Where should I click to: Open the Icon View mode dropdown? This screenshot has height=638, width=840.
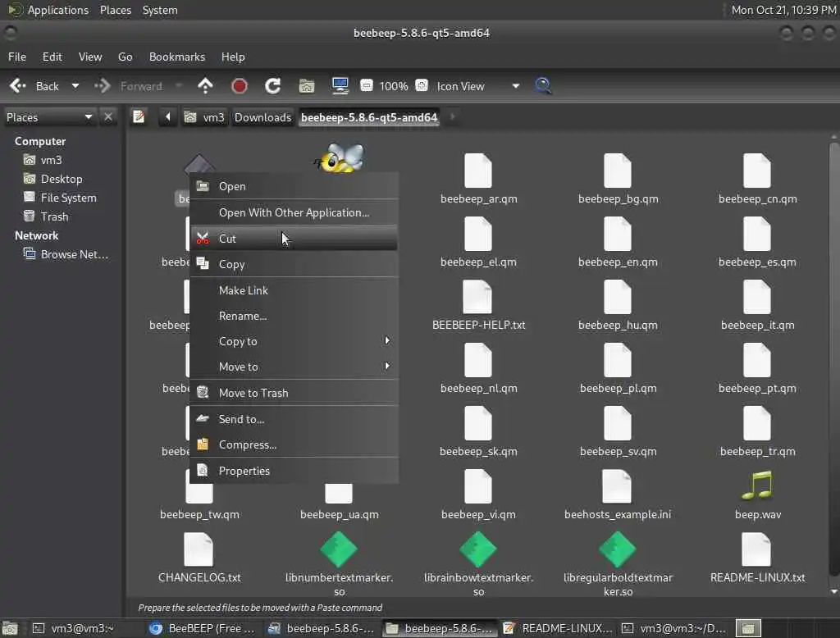tap(477, 86)
